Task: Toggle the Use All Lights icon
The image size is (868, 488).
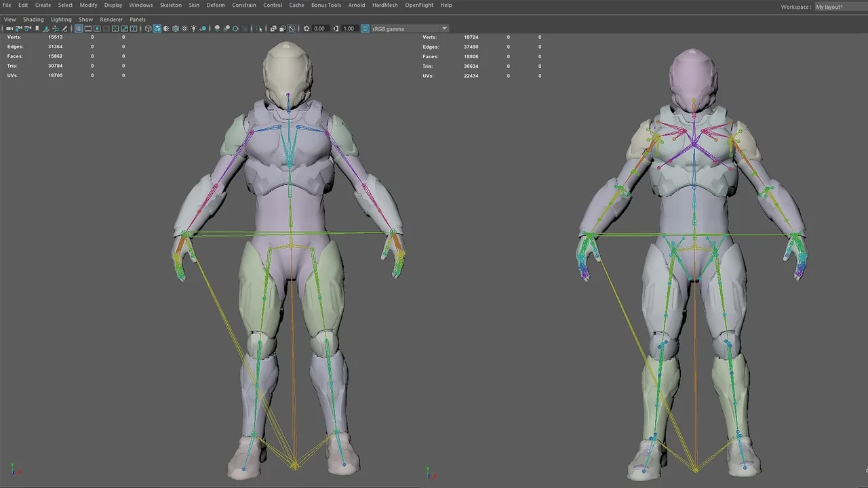Action: click(193, 28)
